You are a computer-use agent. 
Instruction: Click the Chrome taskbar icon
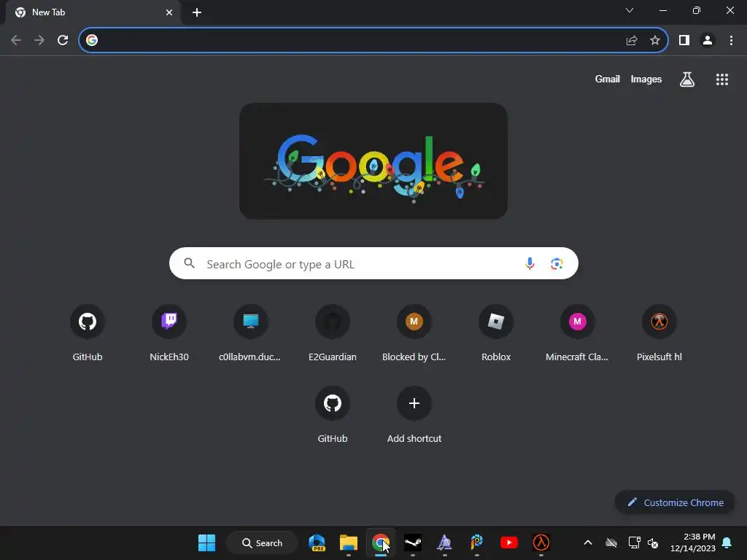click(x=381, y=542)
